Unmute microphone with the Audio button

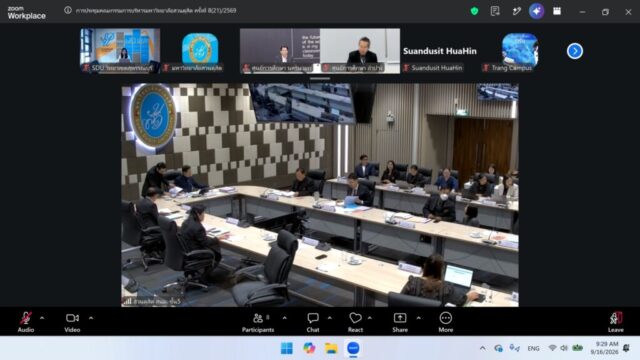tap(26, 322)
